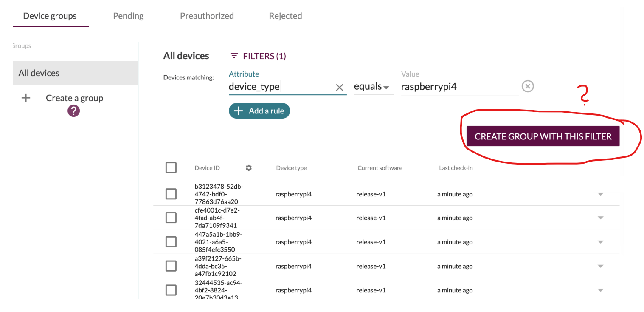Expand the a39f2127-665b device row arrow
The height and width of the screenshot is (312, 644).
point(600,266)
